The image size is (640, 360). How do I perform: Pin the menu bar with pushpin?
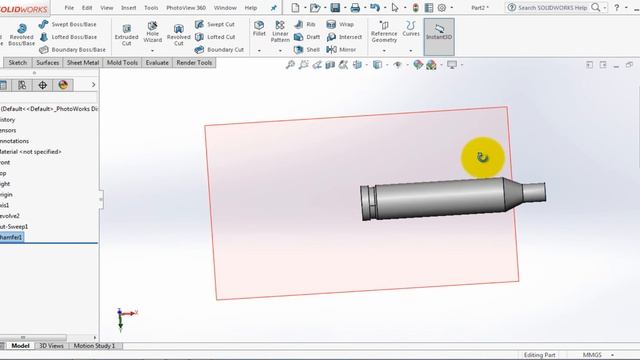point(273,8)
